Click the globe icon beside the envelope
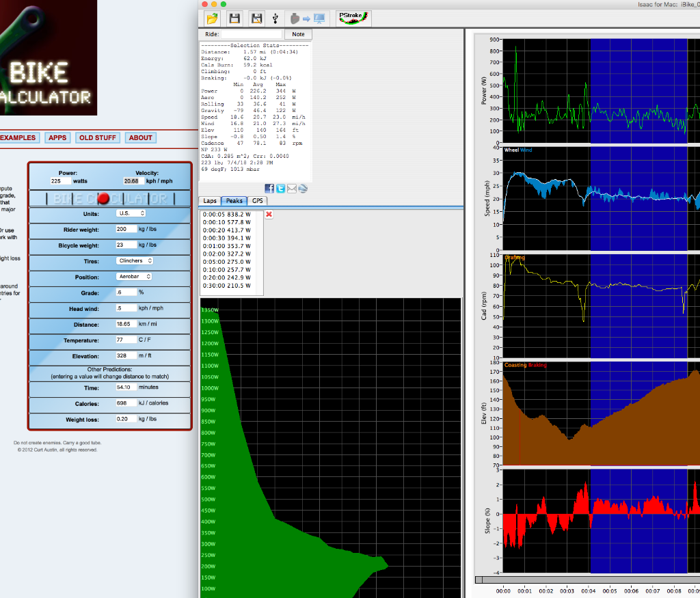Image resolution: width=700 pixels, height=598 pixels. pos(303,189)
